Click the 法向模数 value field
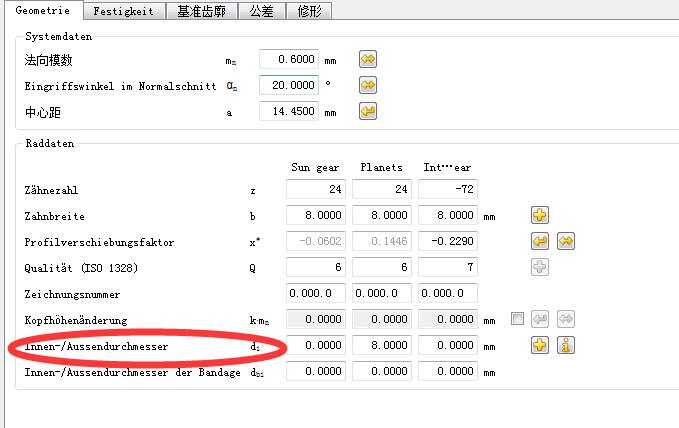This screenshot has width=679, height=428. point(288,60)
